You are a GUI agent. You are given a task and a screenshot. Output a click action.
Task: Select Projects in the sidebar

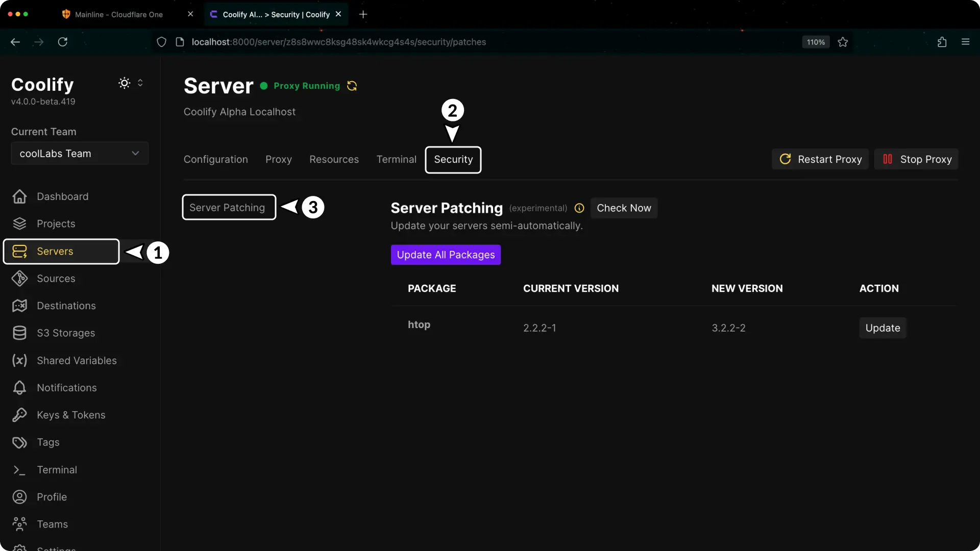pyautogui.click(x=56, y=223)
